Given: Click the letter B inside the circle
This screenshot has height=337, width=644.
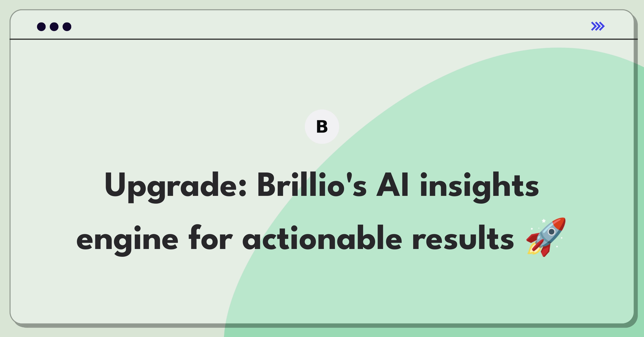Looking at the screenshot, I should (x=322, y=127).
